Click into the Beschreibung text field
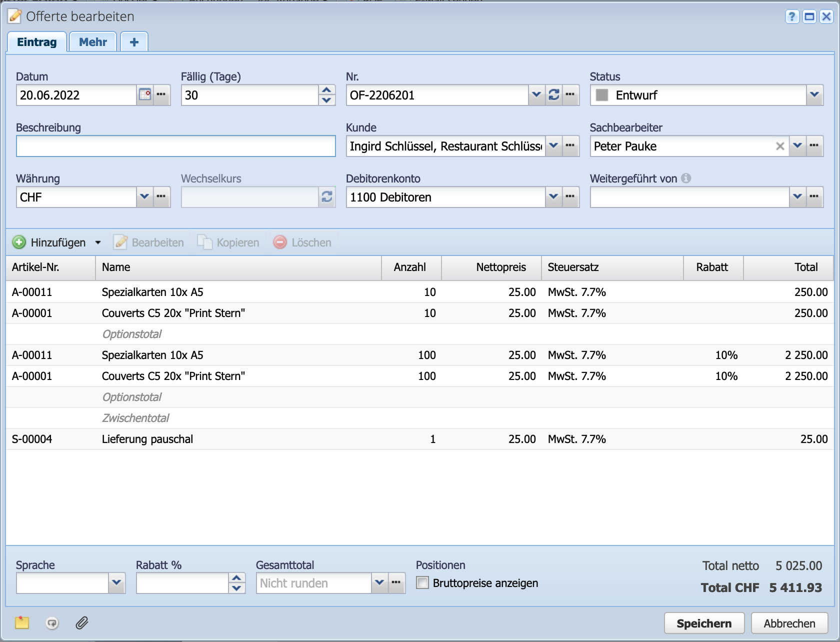The width and height of the screenshot is (840, 642). 175,146
